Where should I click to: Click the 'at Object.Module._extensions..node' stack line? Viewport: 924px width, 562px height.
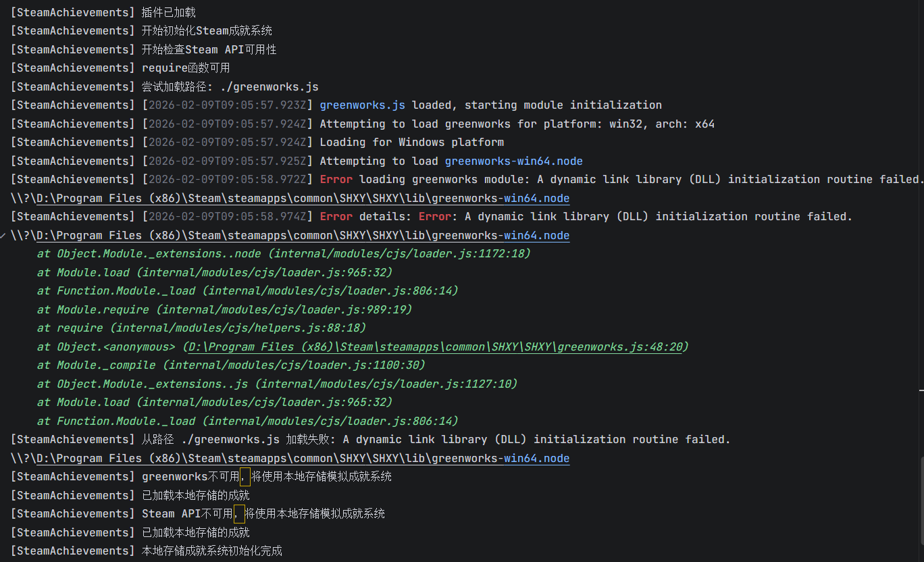pyautogui.click(x=284, y=254)
